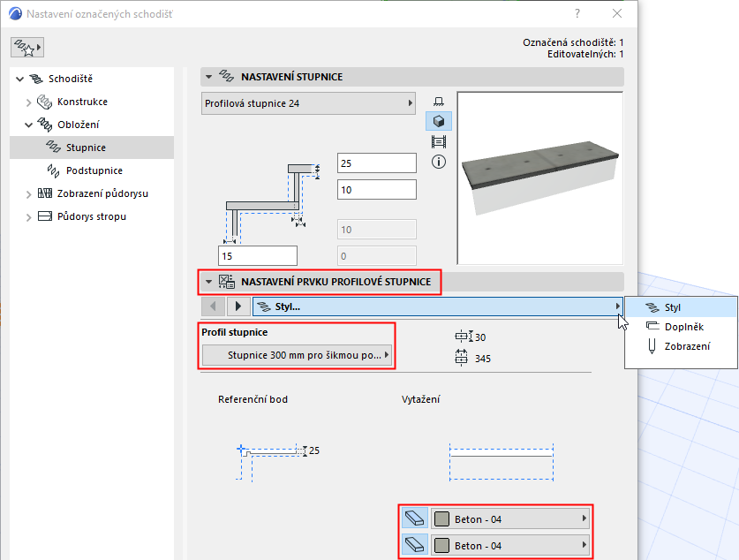Switch preview to 3D view
739x560 pixels.
click(x=439, y=122)
